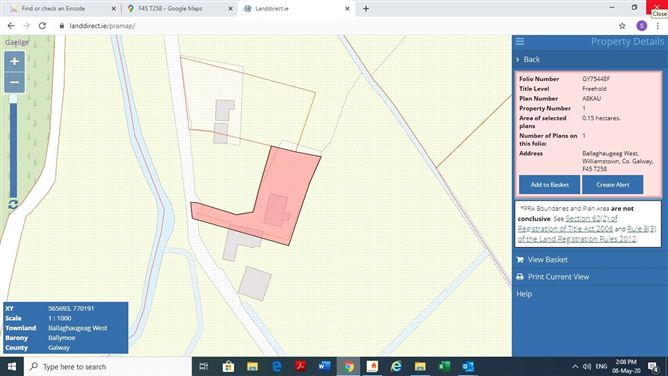Bookmark this page with the star icon
This screenshot has height=376, width=668.
point(622,26)
